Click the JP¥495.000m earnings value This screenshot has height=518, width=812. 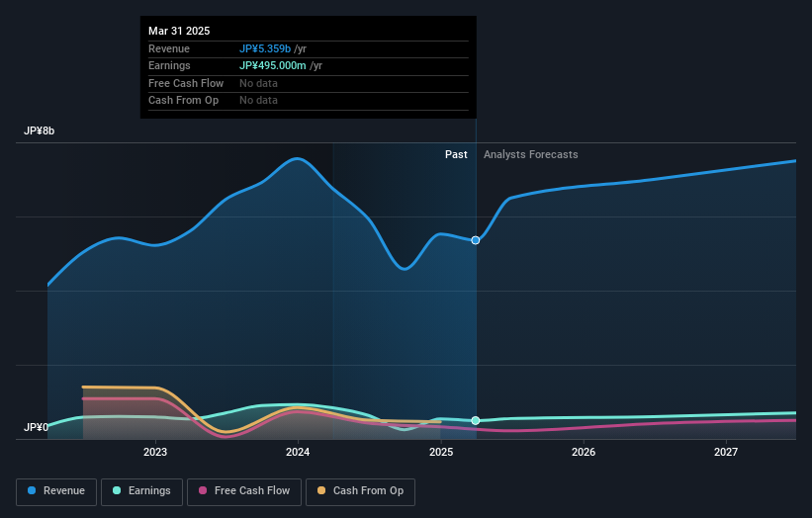click(x=273, y=65)
